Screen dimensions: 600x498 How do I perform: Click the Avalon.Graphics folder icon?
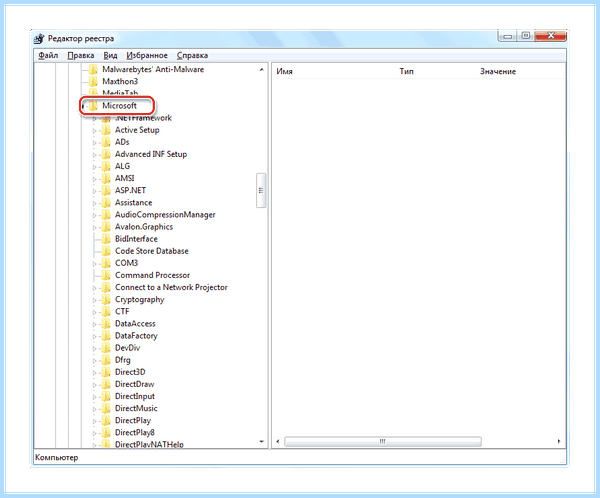[x=106, y=227]
